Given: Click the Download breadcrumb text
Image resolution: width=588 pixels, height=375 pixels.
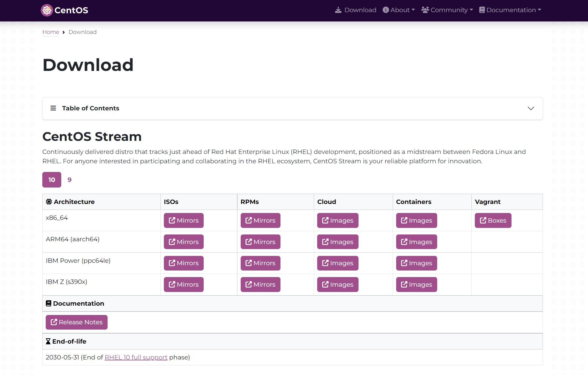Looking at the screenshot, I should coord(82,32).
